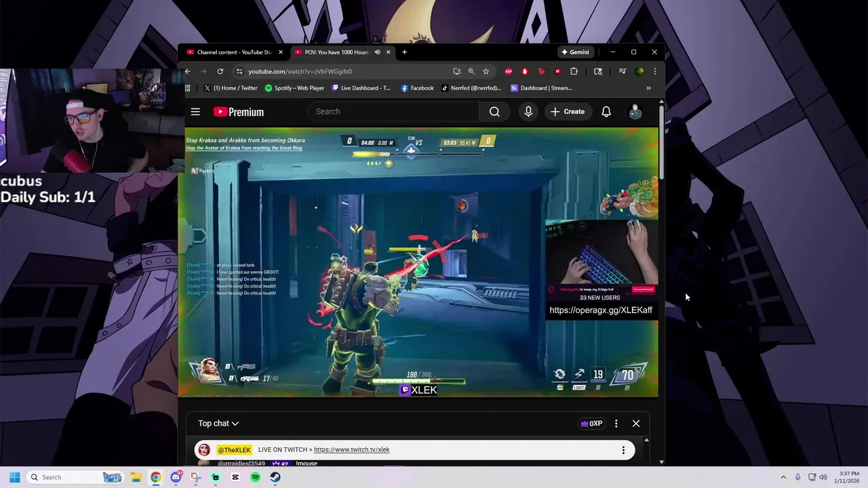Open the zoom magnifier in address bar

click(x=471, y=71)
